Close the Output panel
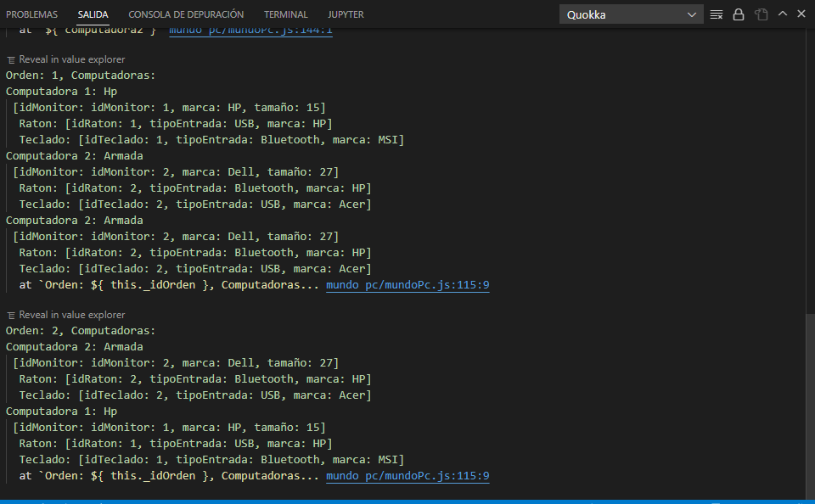Viewport: 815px width, 504px height. [x=801, y=14]
